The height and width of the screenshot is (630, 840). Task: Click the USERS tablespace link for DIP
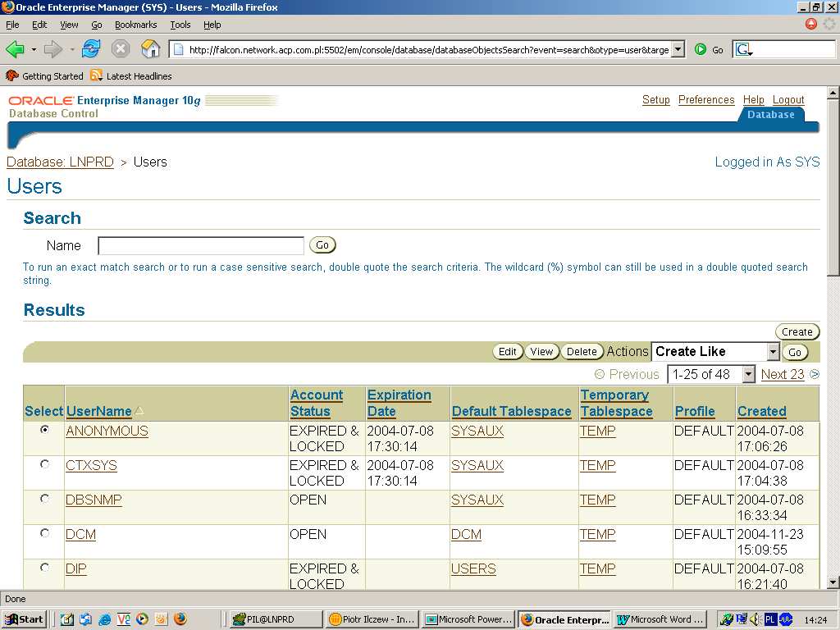pyautogui.click(x=473, y=568)
